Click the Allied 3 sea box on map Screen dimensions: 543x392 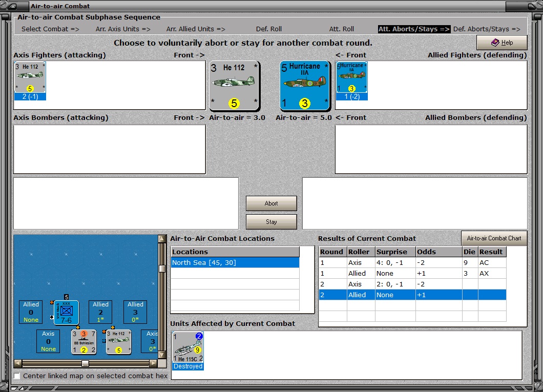coord(135,312)
